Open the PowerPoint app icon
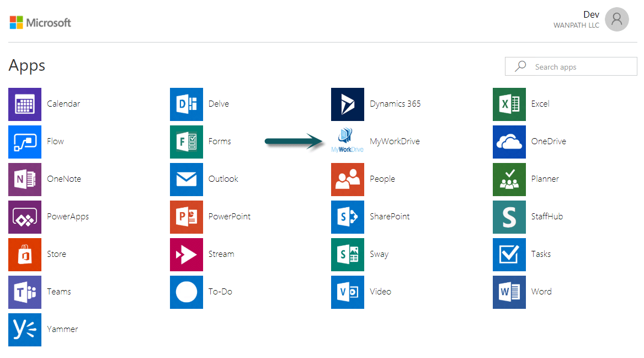The image size is (644, 358). coord(186,217)
